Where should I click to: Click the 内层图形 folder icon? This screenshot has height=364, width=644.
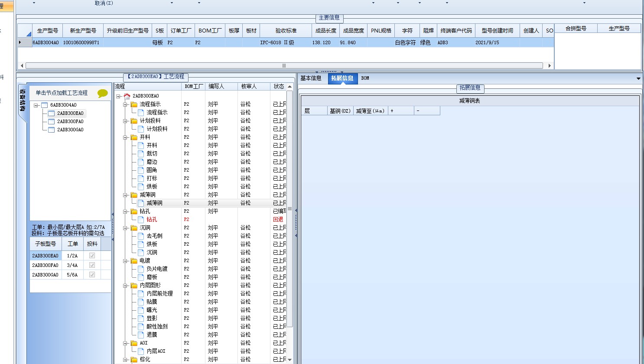pyautogui.click(x=134, y=285)
